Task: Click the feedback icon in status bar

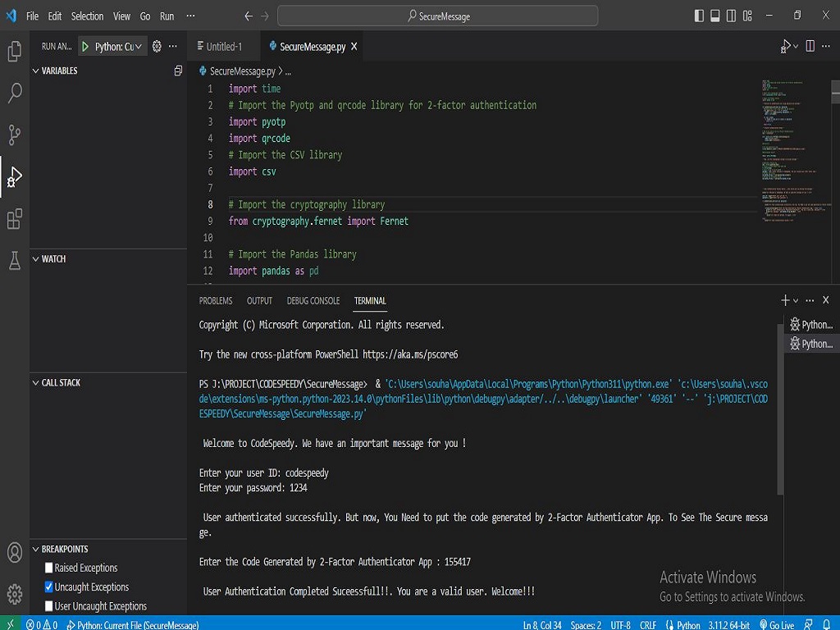Action: coord(808,624)
